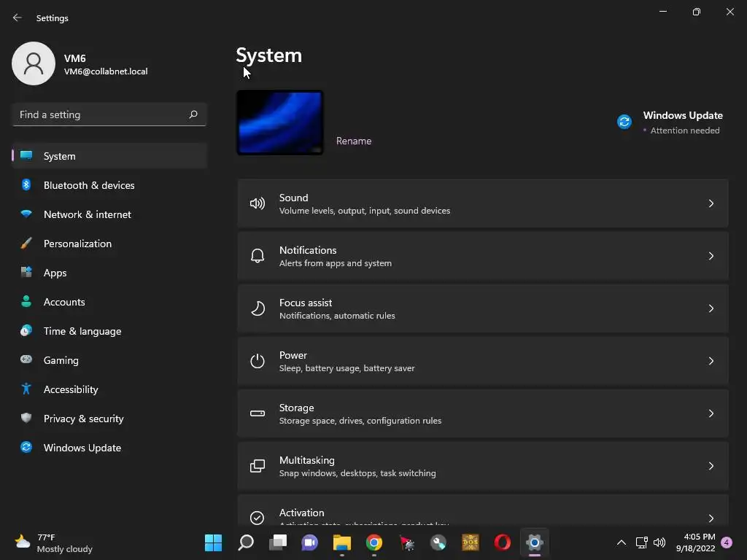Viewport: 747px width, 560px height.
Task: Click the taskbar Search icon
Action: click(246, 542)
